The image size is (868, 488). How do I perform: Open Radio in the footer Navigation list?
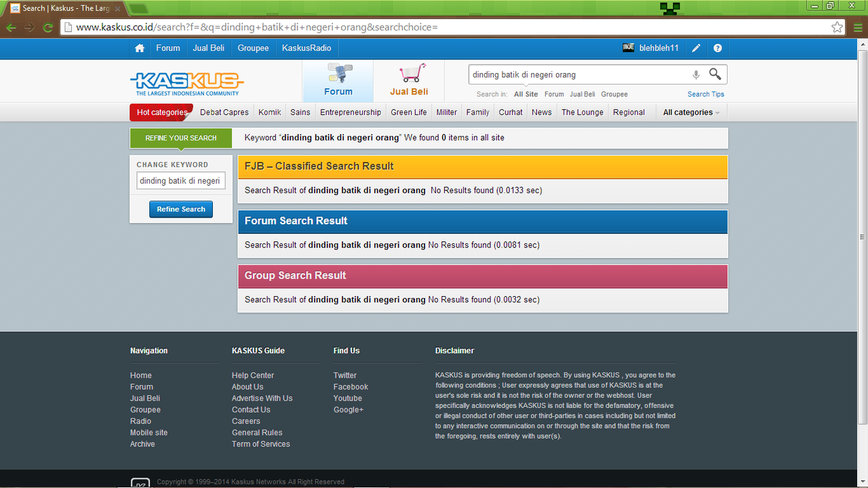140,421
